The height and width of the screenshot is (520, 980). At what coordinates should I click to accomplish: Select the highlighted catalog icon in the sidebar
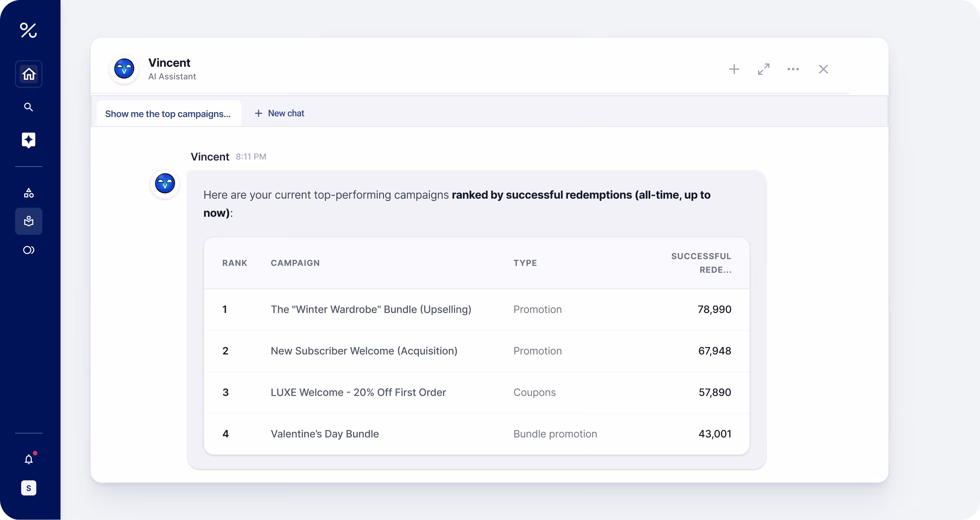(28, 221)
